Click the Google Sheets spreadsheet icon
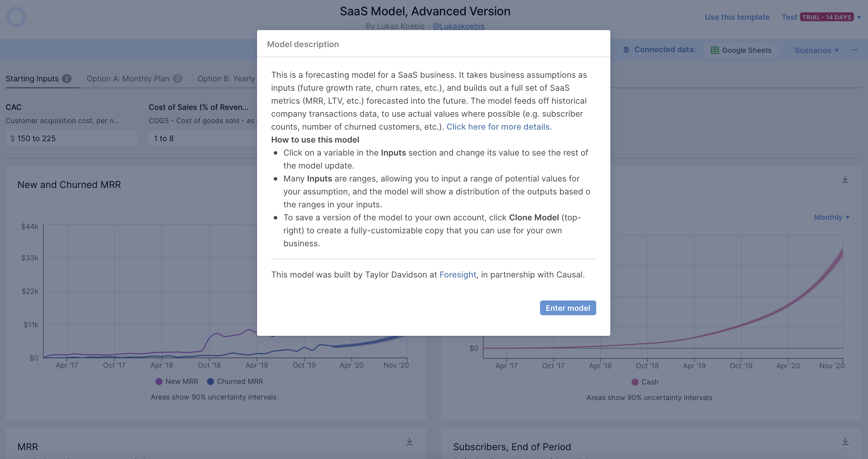Viewport: 868px width, 459px height. pos(714,50)
